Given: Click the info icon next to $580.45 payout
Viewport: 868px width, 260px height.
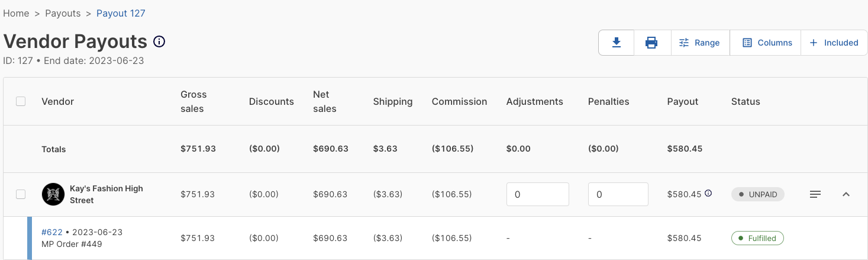Looking at the screenshot, I should point(708,193).
